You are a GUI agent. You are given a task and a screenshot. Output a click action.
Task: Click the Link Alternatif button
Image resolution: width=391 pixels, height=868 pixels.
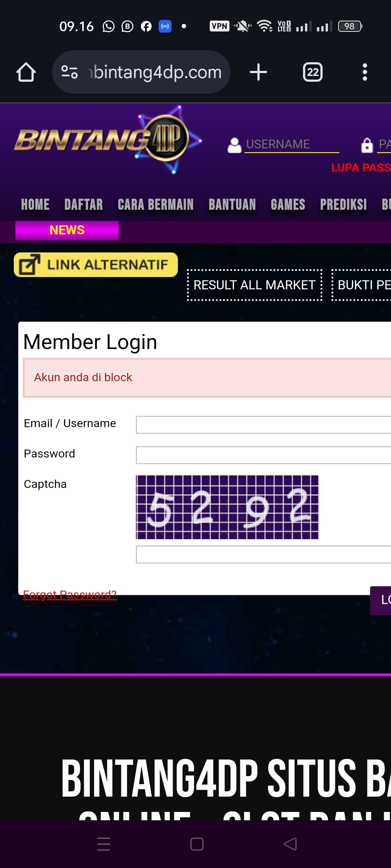coord(96,265)
